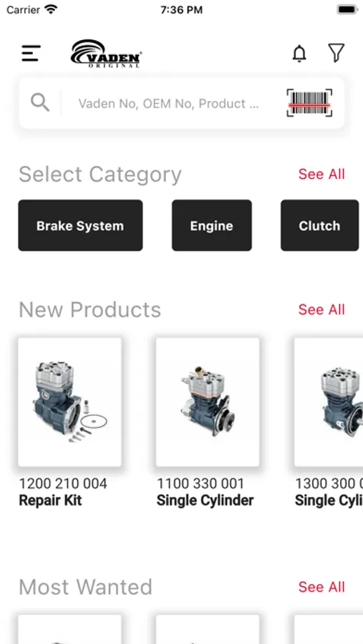
Task: Tap the Vaden Original logo
Action: coord(107,54)
